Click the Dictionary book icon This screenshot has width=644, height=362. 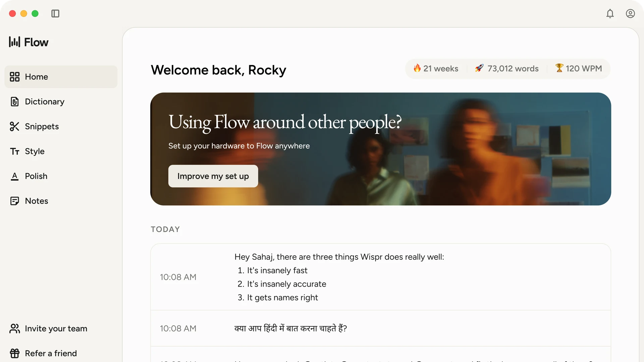click(x=15, y=102)
